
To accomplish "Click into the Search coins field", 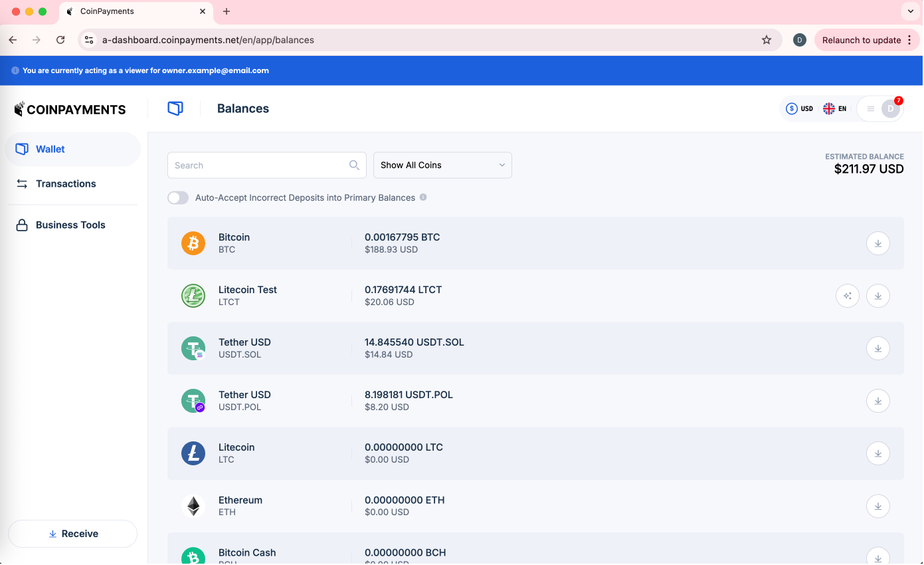I will [x=259, y=166].
